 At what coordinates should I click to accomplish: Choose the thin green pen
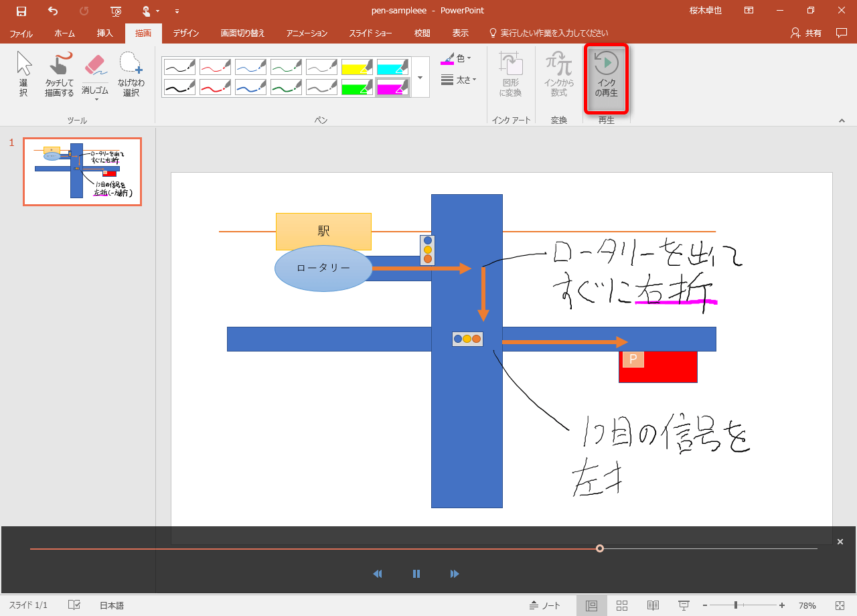(286, 67)
